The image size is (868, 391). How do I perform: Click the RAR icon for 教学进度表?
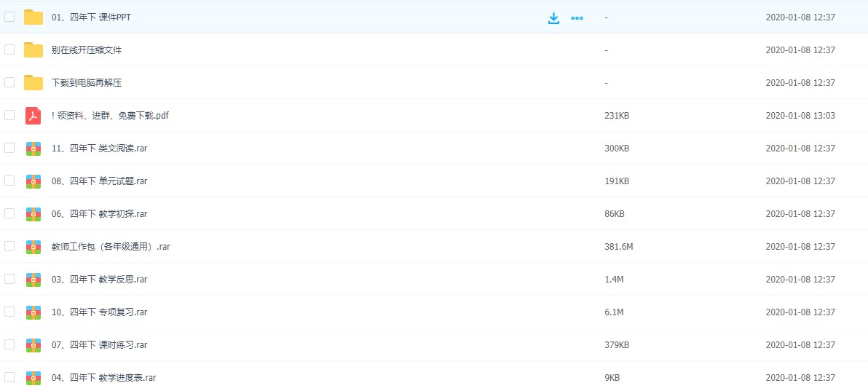click(33, 378)
